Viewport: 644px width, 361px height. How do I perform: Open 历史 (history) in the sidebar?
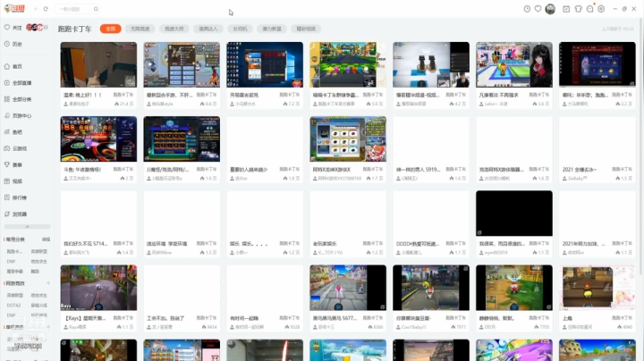click(x=13, y=44)
